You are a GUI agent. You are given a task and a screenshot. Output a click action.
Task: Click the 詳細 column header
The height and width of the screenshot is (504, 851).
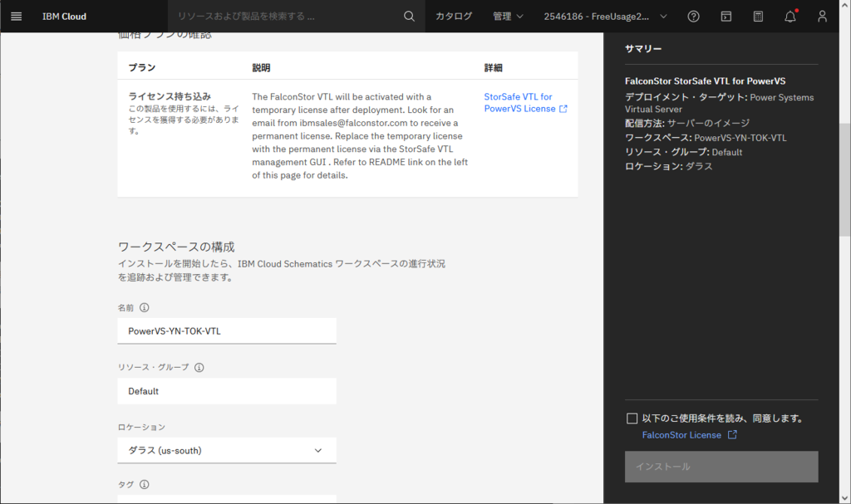(x=494, y=67)
